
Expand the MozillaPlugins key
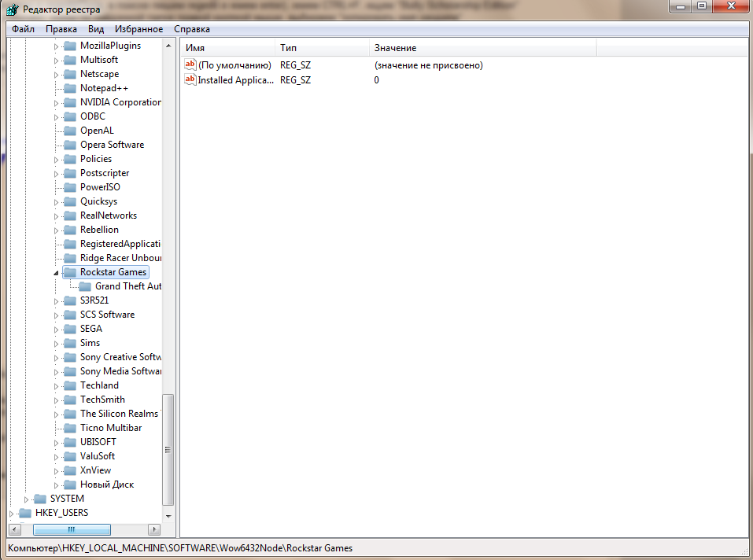[x=56, y=46]
